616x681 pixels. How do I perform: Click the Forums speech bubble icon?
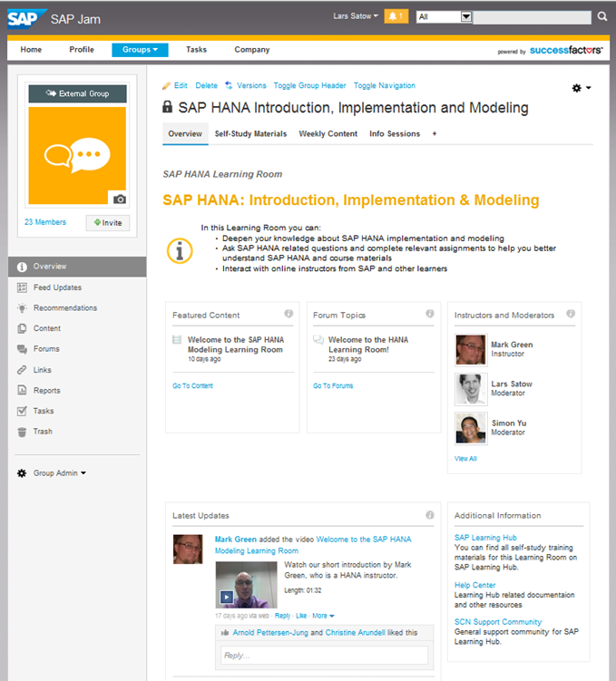[x=22, y=349]
